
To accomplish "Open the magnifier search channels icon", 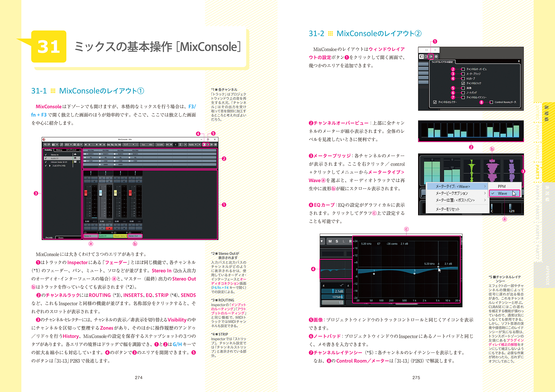I will (x=62, y=145).
